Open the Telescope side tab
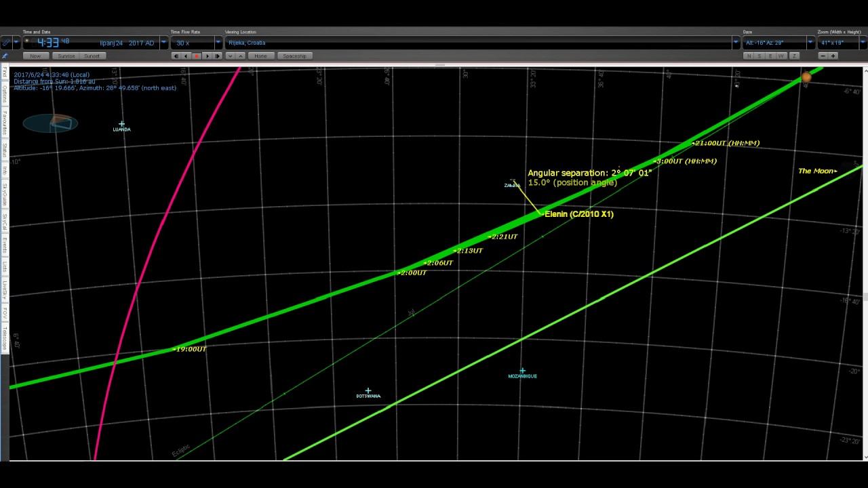 pyautogui.click(x=5, y=338)
